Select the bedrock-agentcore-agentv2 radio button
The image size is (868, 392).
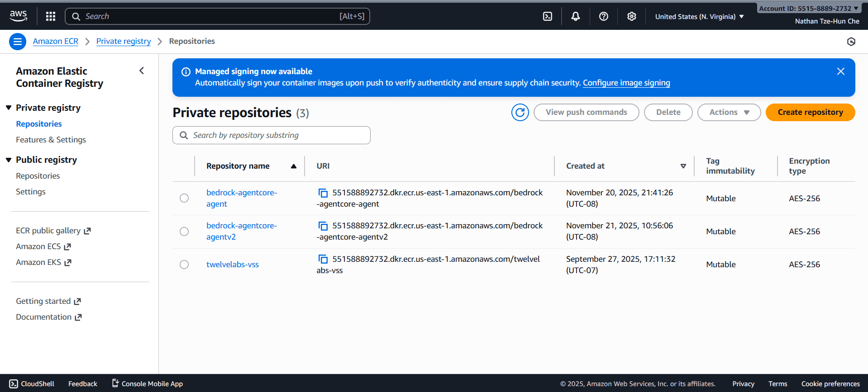[184, 231]
